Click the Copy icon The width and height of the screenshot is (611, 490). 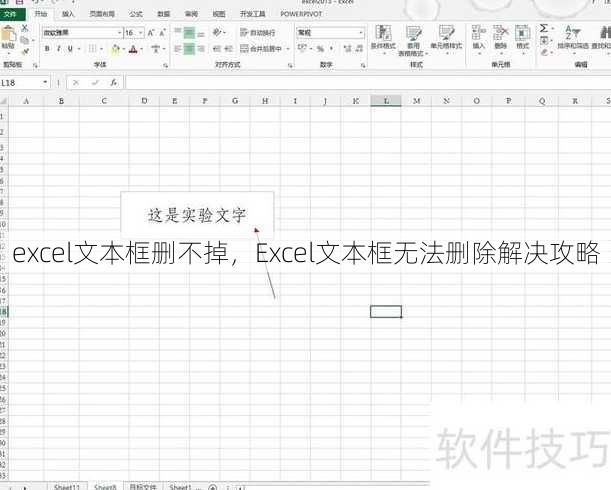[x=24, y=40]
